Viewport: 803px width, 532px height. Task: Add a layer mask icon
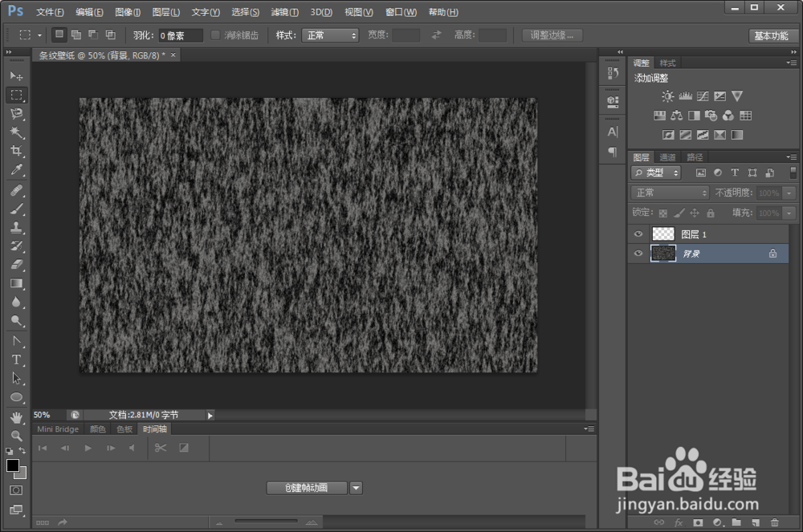698,522
